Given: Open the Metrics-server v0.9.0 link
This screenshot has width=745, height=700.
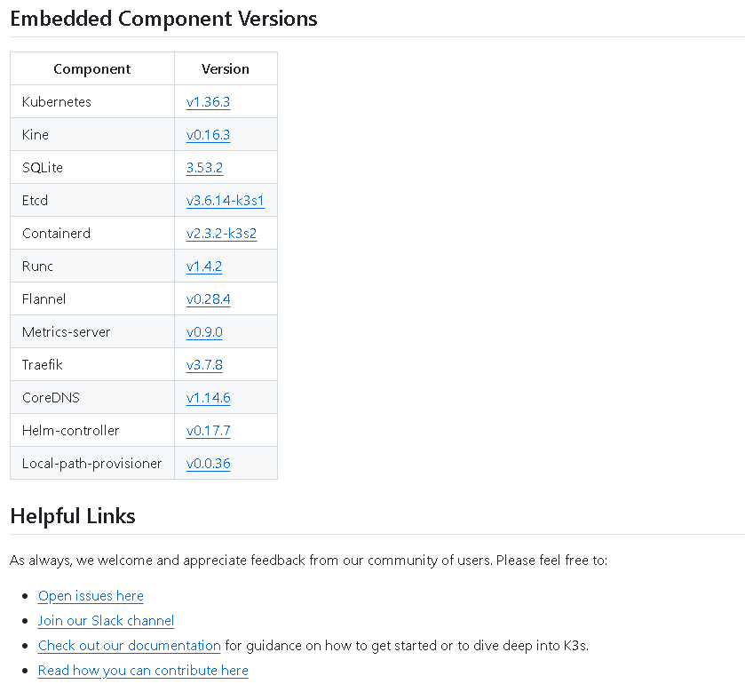Looking at the screenshot, I should 204,331.
